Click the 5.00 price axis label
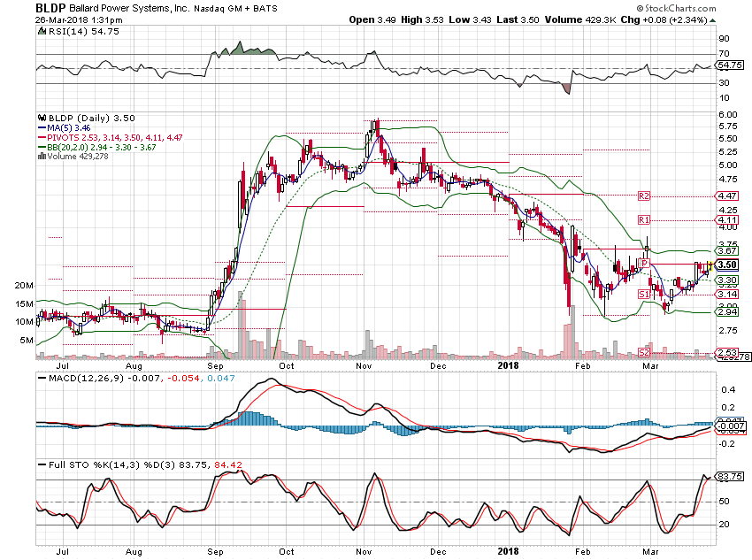The image size is (752, 560). click(728, 165)
